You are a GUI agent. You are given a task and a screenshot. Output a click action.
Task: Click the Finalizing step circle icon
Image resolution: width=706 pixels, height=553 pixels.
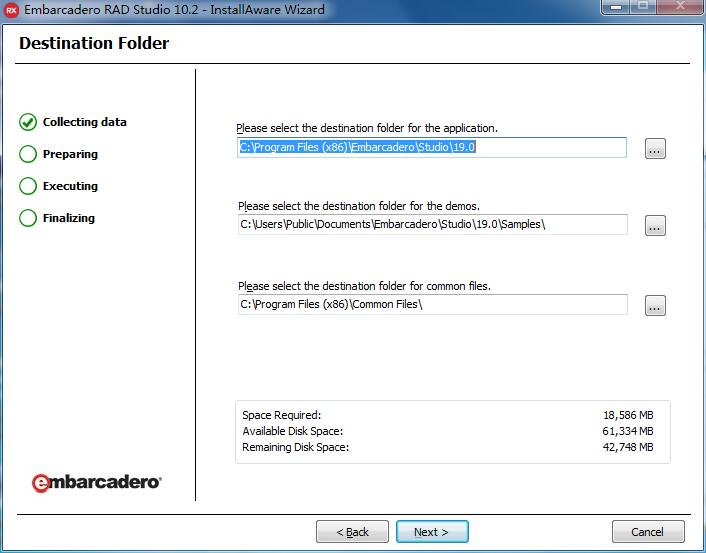pos(28,218)
